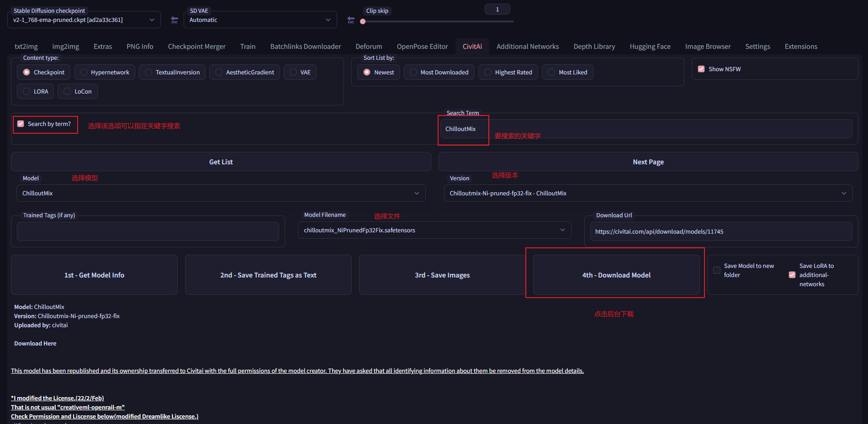Open the Checkpoint Merger tab
Image resolution: width=868 pixels, height=424 pixels.
click(197, 47)
